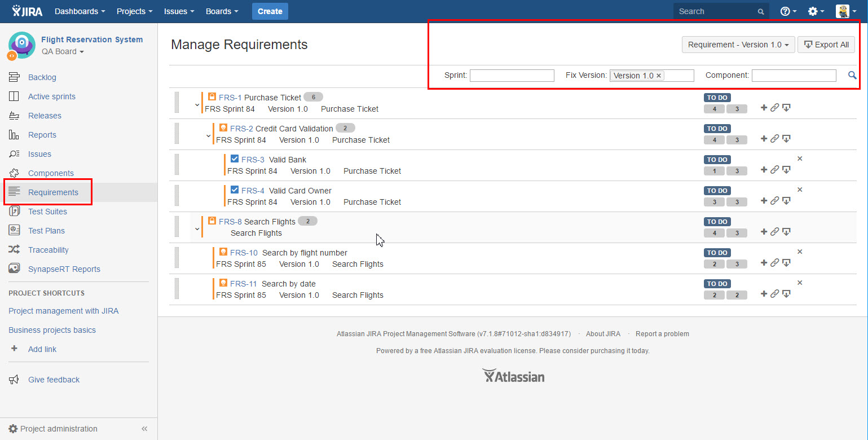Click the top Search field
This screenshot has width=868, height=440.
click(x=721, y=11)
